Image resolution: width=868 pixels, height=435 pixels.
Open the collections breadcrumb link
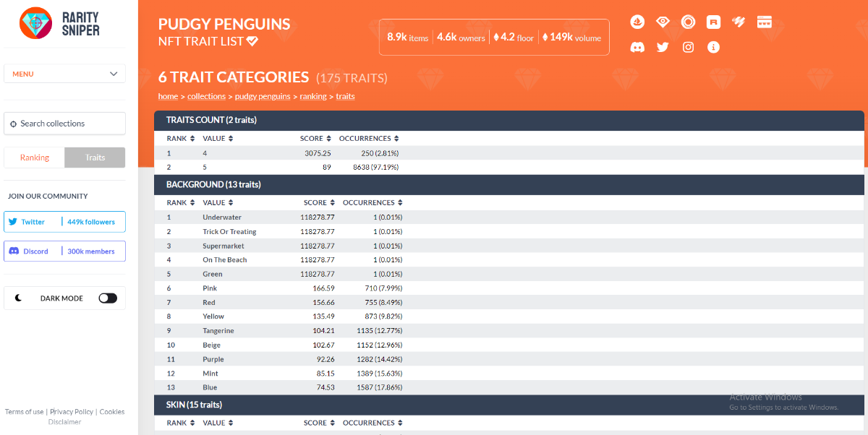point(207,96)
